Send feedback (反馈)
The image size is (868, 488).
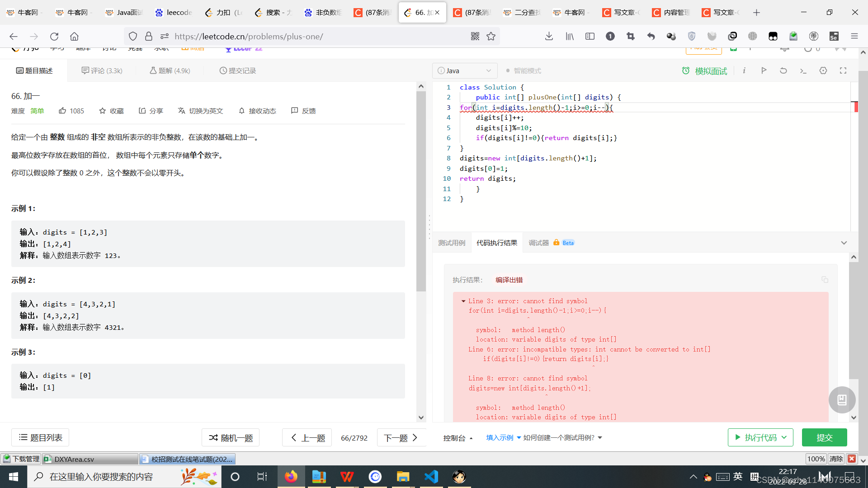tap(303, 111)
